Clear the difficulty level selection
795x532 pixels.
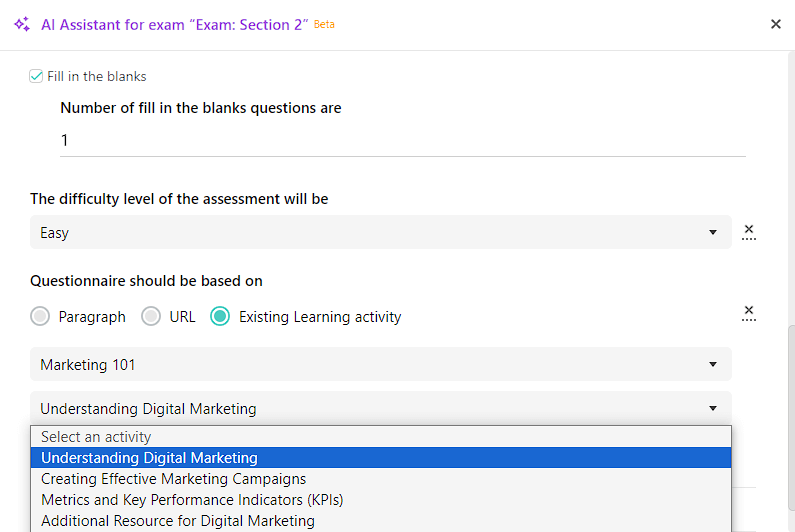coord(748,232)
